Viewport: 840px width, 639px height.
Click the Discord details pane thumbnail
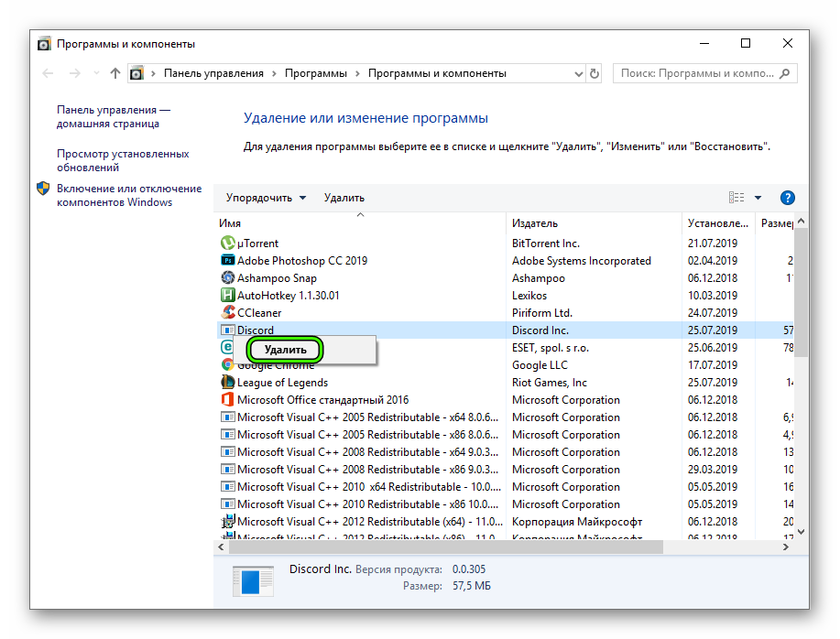pos(253,581)
